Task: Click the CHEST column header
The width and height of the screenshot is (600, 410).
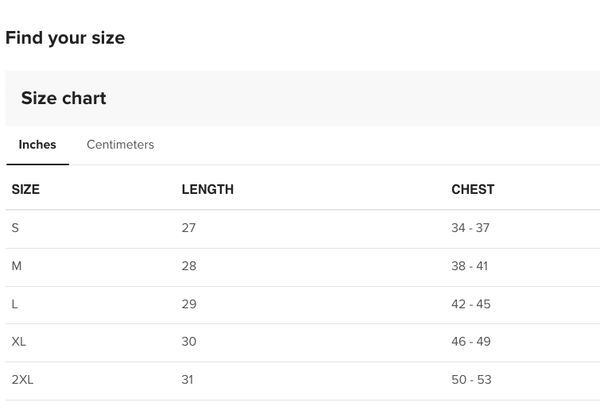Action: (472, 189)
